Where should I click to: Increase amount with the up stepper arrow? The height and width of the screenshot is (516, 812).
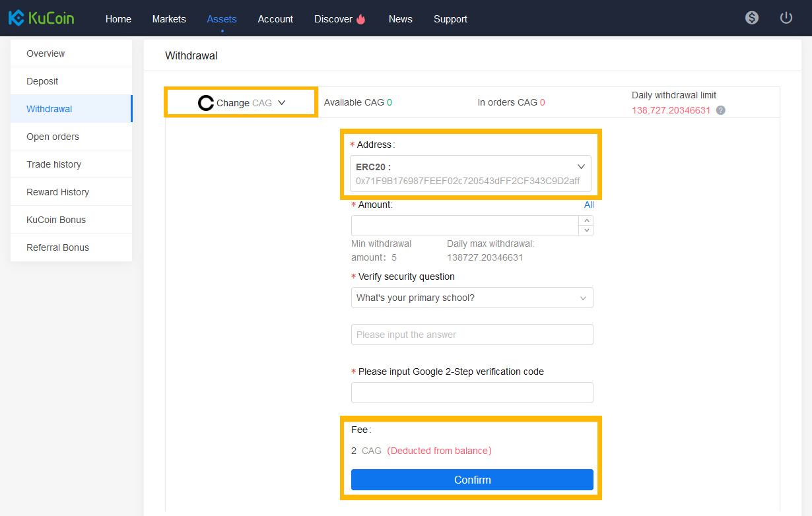[586, 220]
